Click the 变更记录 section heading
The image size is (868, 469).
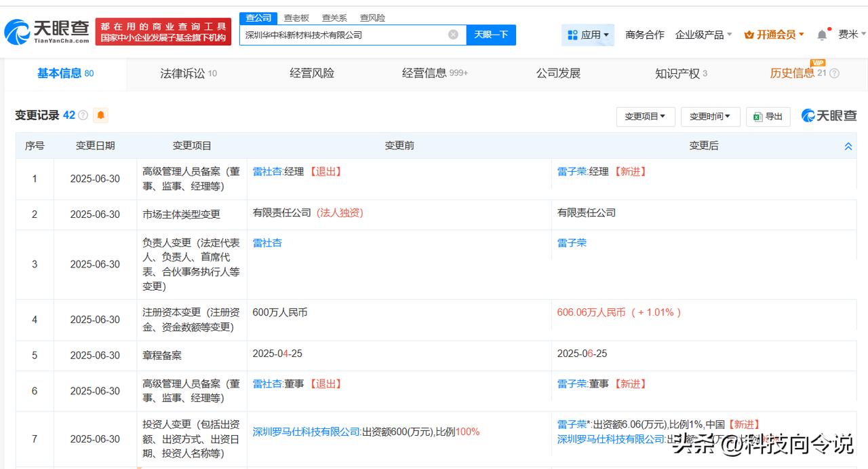37,115
